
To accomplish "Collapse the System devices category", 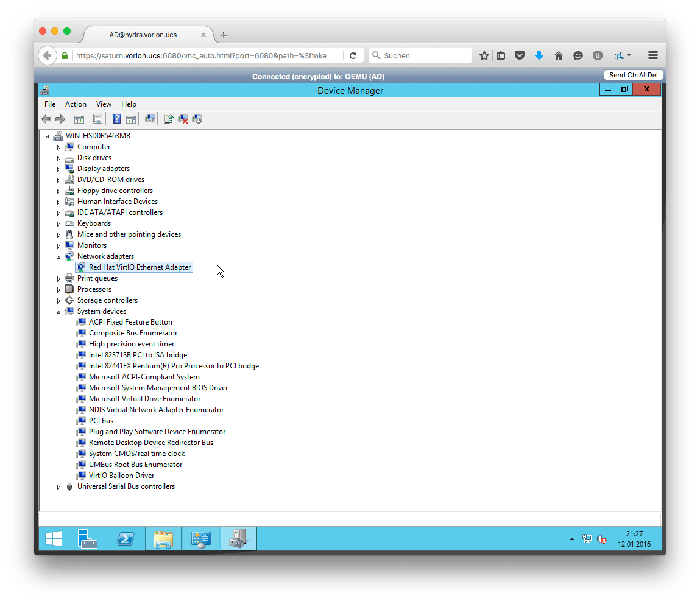I will click(x=59, y=312).
